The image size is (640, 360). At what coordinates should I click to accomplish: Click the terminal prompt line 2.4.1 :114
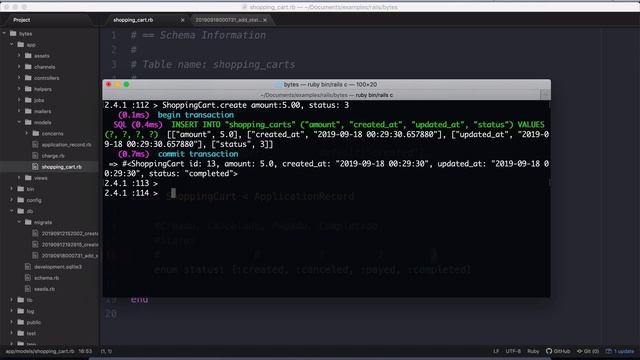(x=131, y=193)
